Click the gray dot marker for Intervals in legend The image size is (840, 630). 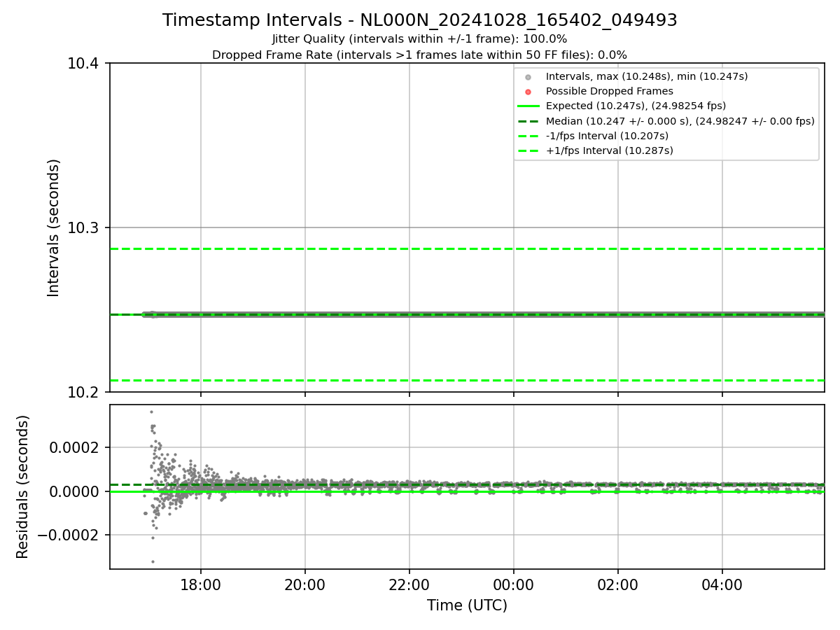pos(528,77)
